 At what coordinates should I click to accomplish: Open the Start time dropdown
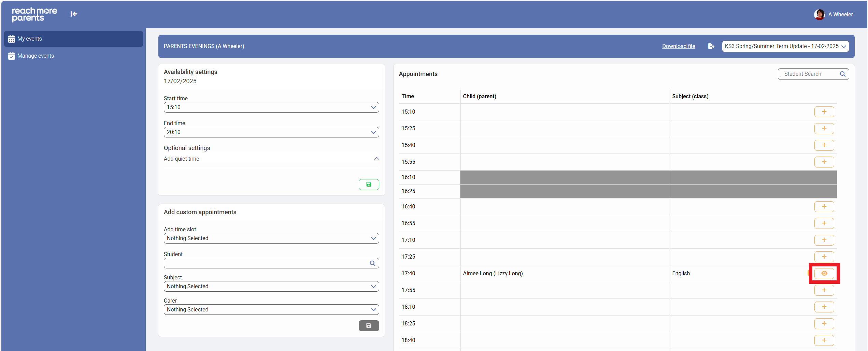click(271, 107)
